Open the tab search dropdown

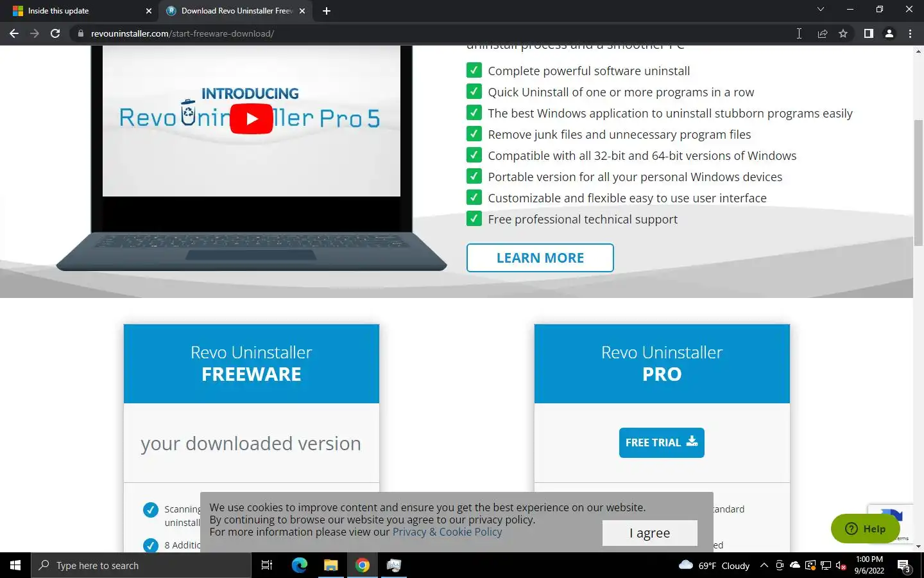pyautogui.click(x=820, y=10)
